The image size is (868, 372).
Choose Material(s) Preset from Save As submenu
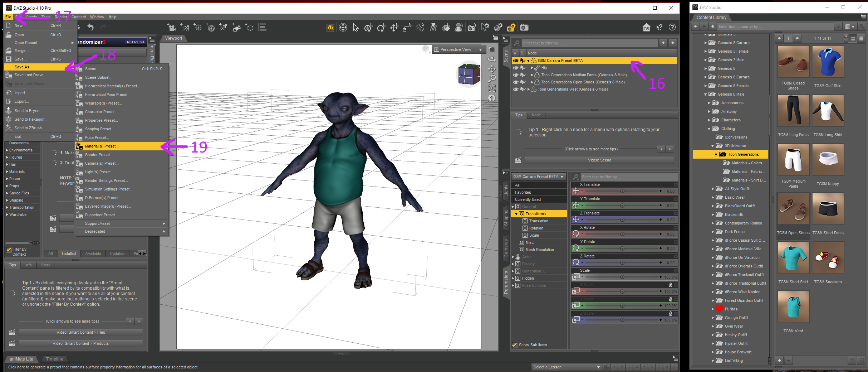(x=102, y=146)
